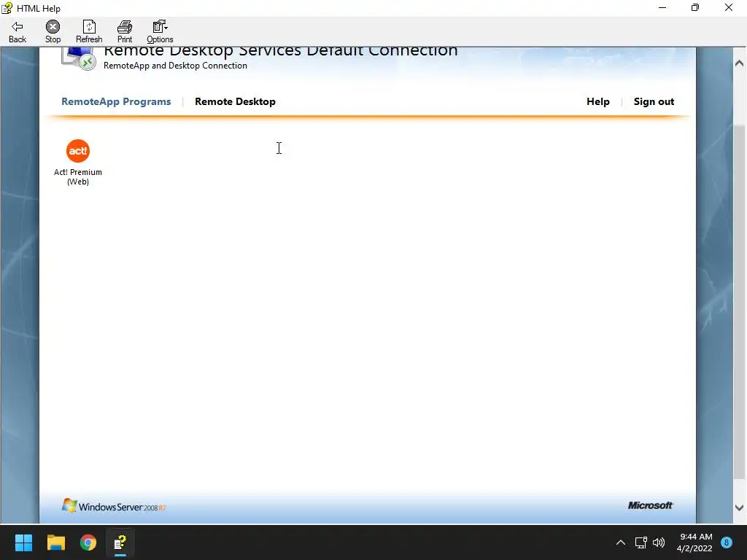Click the 'RemoteApp and Desktop Connection' subtitle text
The image size is (747, 560).
(x=175, y=66)
